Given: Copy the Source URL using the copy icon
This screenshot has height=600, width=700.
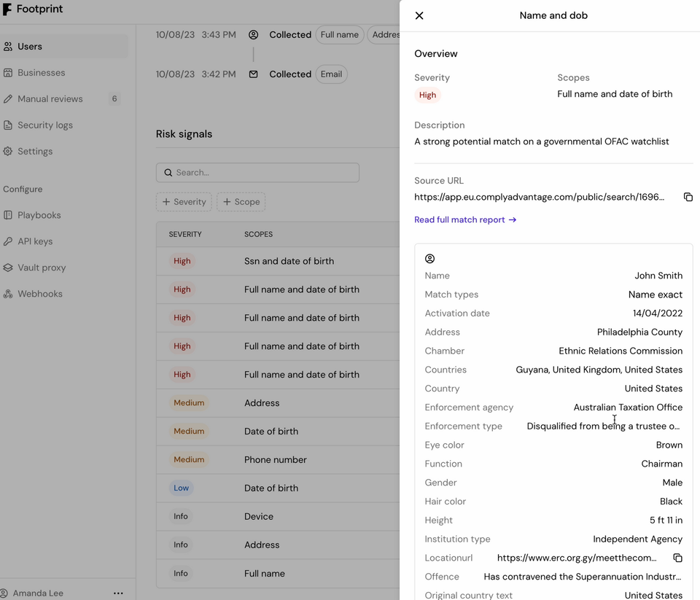Looking at the screenshot, I should tap(688, 197).
